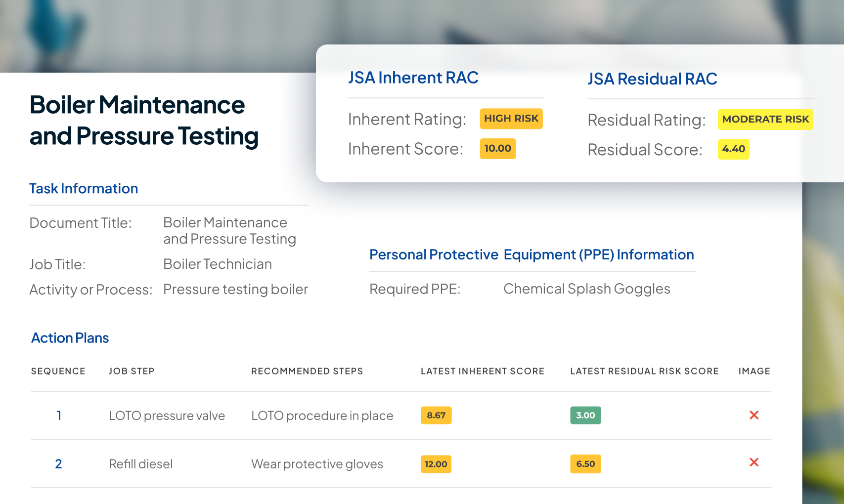Click the 12.00 latest inherent score badge
This screenshot has width=844, height=504.
(436, 464)
